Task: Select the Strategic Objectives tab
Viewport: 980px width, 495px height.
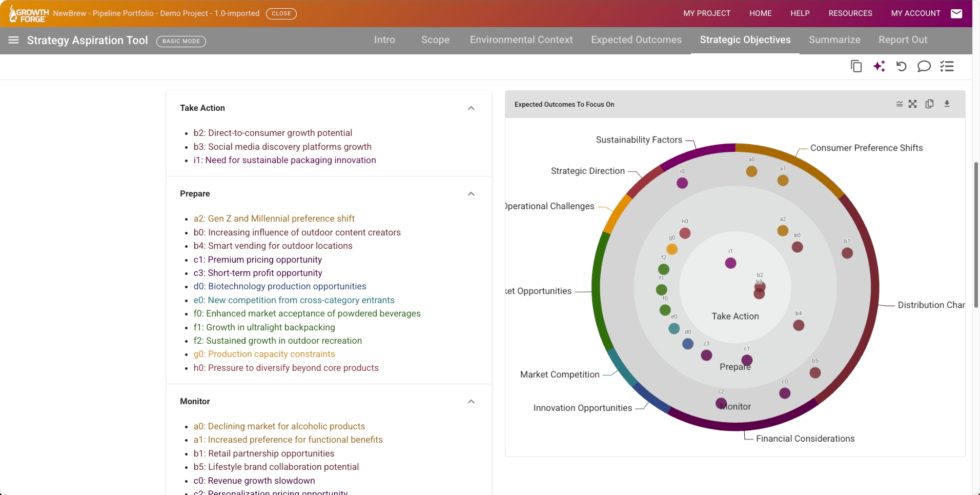Action: pos(745,40)
